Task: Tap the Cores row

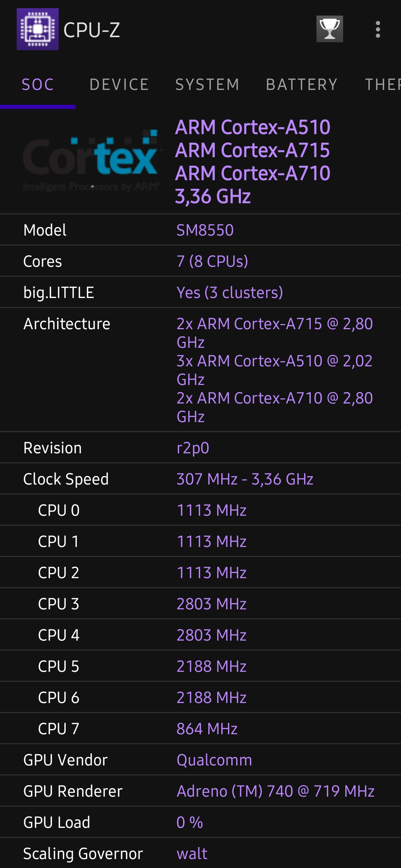Action: coord(200,261)
